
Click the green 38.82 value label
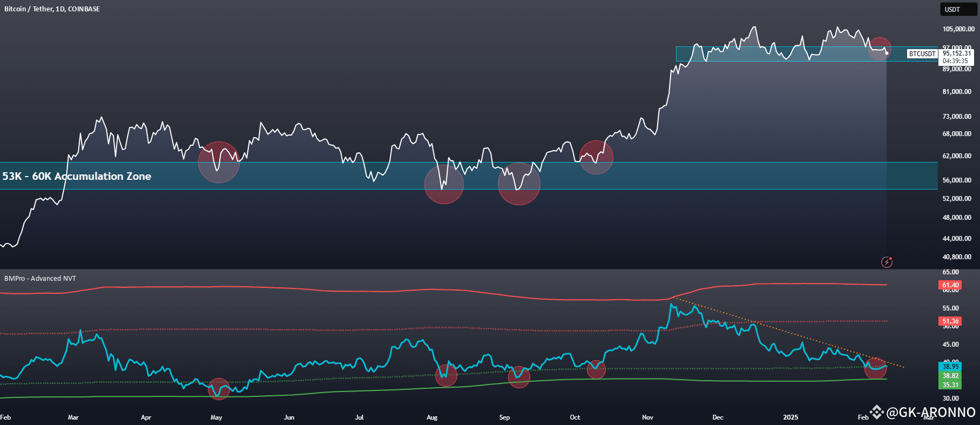[950, 376]
